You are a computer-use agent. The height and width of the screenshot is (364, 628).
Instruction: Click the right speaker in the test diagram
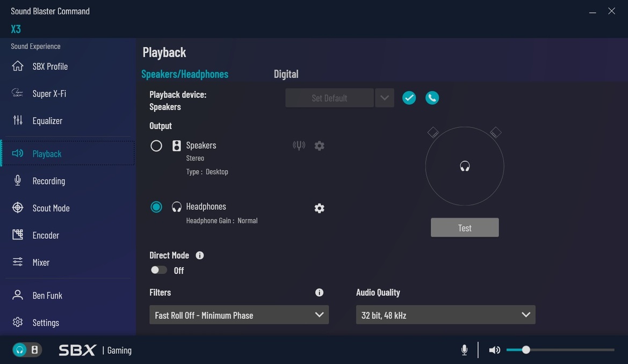click(496, 132)
